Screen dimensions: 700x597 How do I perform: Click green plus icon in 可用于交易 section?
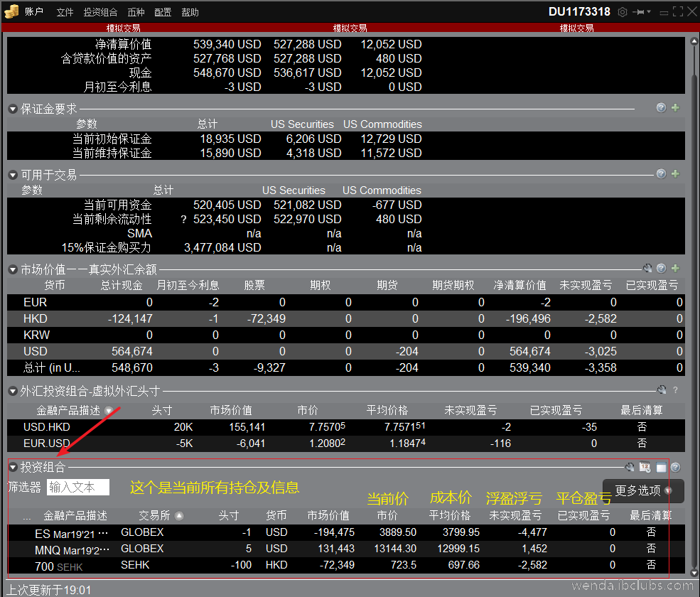click(675, 173)
